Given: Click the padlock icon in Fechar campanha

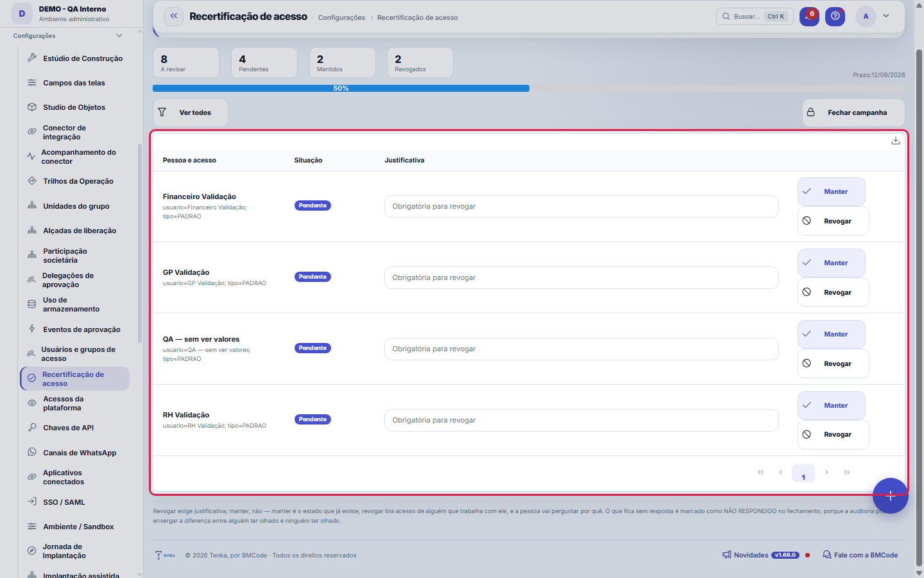Looking at the screenshot, I should [811, 112].
